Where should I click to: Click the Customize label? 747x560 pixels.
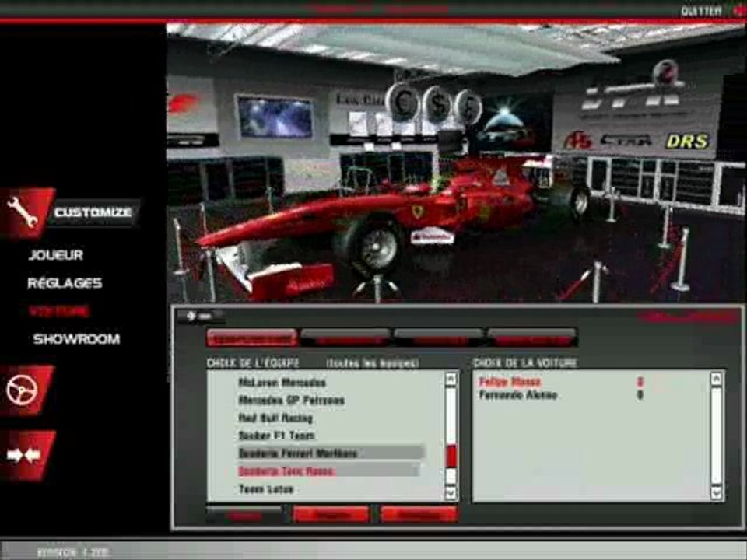[93, 212]
